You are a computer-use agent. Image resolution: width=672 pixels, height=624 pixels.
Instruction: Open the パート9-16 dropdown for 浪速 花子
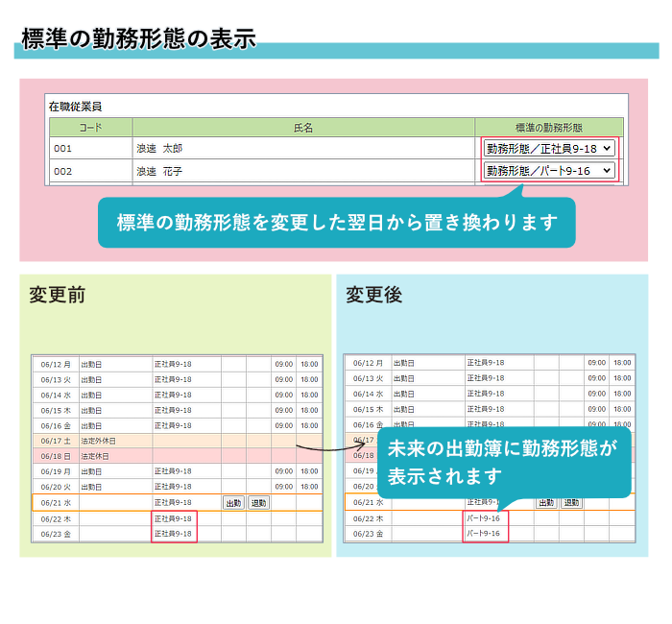tap(548, 171)
